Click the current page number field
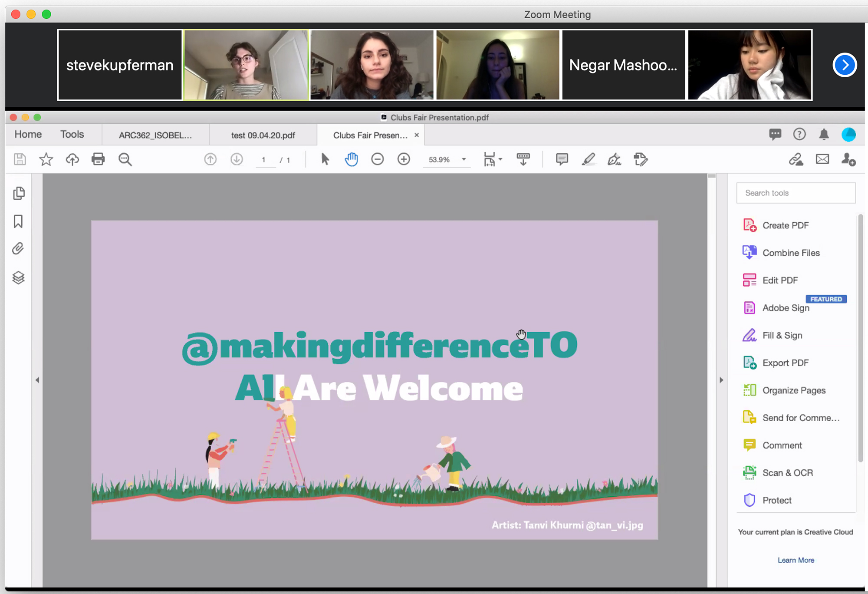This screenshot has height=594, width=868. 264,160
